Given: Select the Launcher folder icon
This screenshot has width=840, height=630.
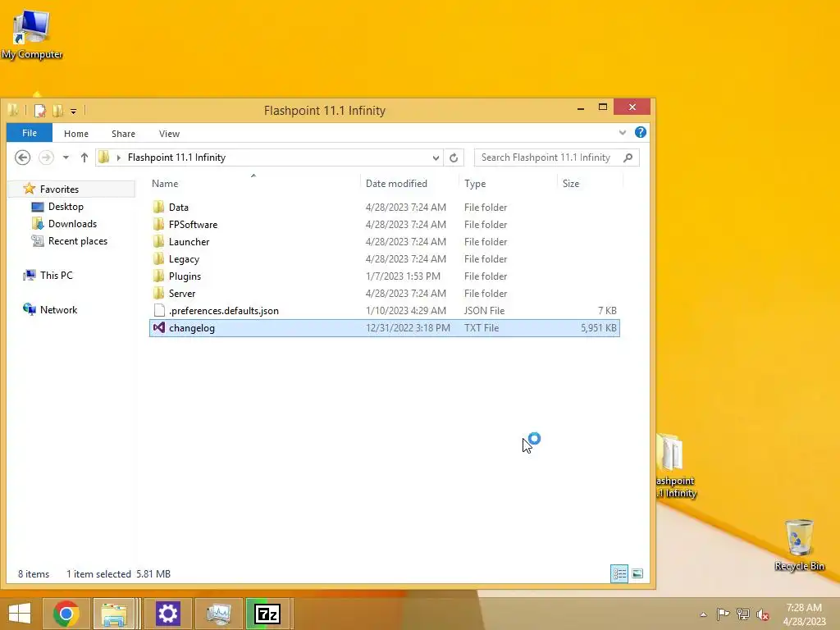Looking at the screenshot, I should click(x=158, y=242).
